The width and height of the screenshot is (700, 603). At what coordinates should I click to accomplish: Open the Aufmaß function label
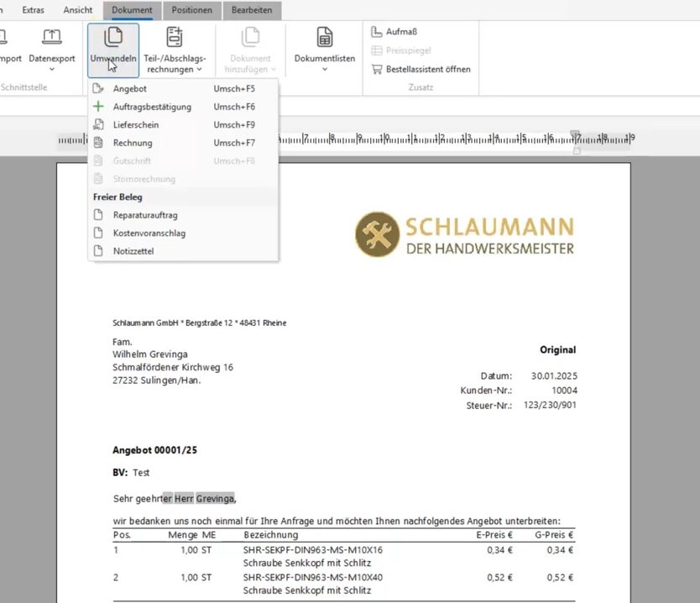(401, 32)
